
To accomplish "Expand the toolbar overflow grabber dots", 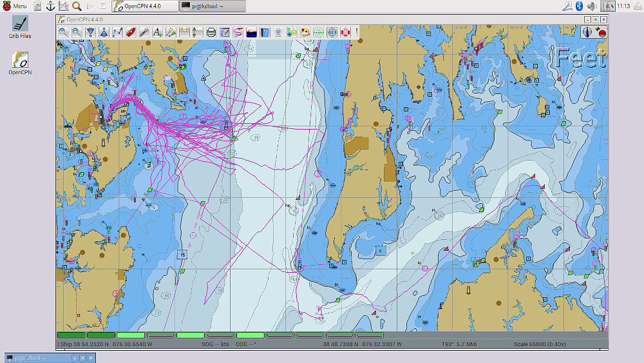I will 357,32.
